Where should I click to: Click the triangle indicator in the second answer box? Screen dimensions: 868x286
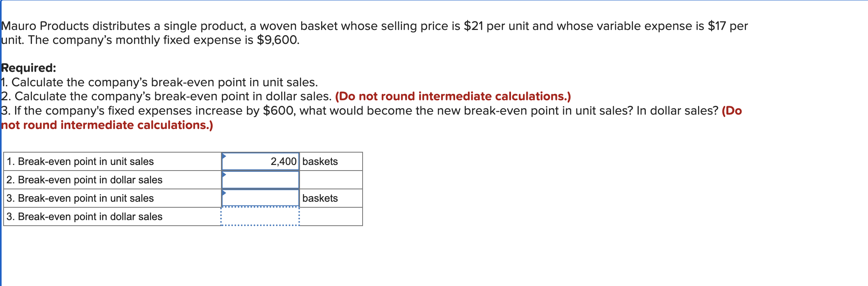coord(225,175)
